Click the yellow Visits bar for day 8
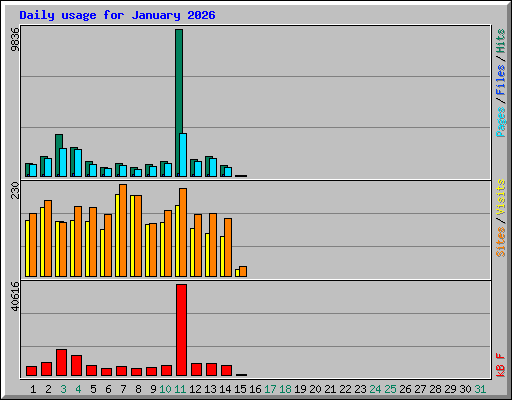The image size is (512, 400). click(x=132, y=236)
